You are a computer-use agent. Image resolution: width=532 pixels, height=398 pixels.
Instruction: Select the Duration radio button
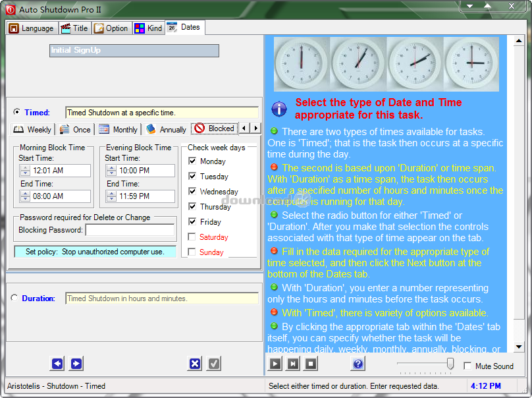[14, 298]
